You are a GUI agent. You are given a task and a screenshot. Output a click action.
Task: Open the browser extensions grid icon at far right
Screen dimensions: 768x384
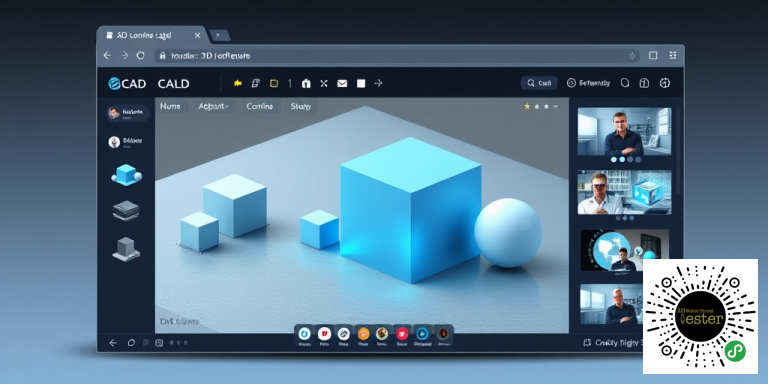[672, 55]
